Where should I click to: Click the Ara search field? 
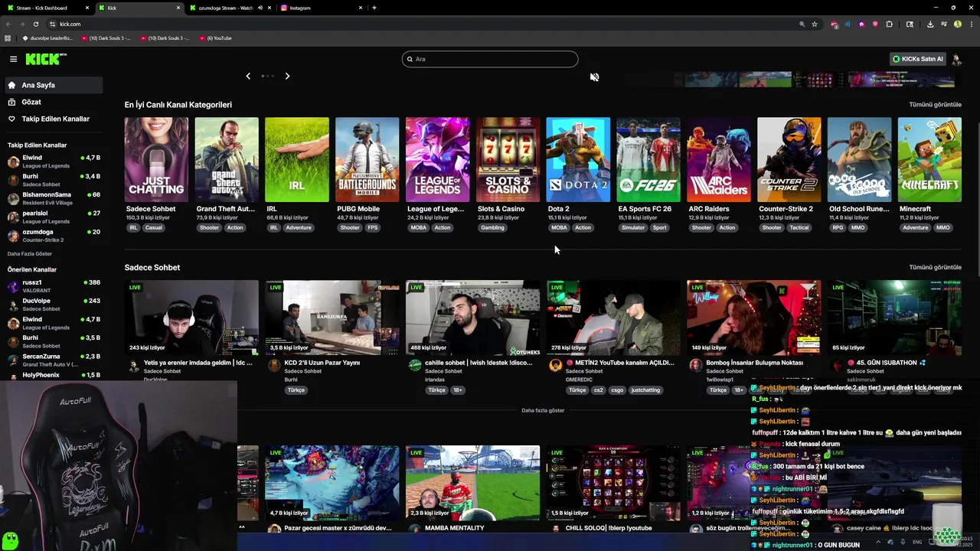pyautogui.click(x=490, y=59)
